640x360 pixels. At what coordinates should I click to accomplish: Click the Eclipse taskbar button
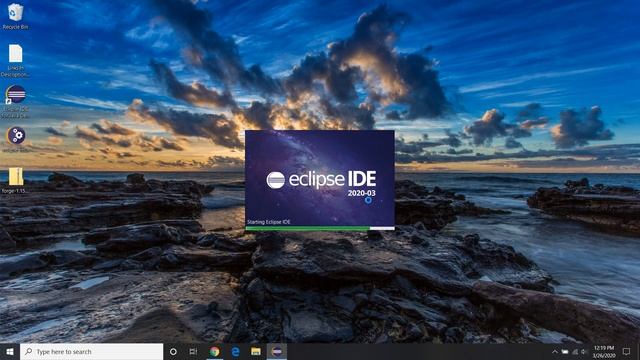(277, 352)
